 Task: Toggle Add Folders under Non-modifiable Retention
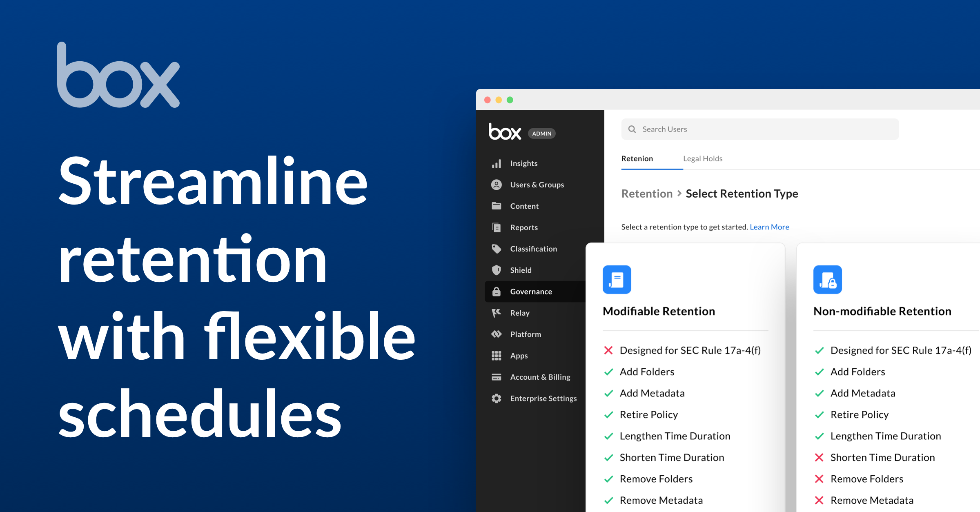[819, 372]
